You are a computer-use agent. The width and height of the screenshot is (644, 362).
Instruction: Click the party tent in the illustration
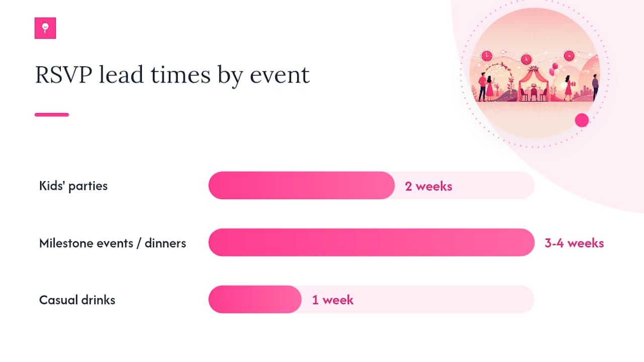(x=533, y=83)
